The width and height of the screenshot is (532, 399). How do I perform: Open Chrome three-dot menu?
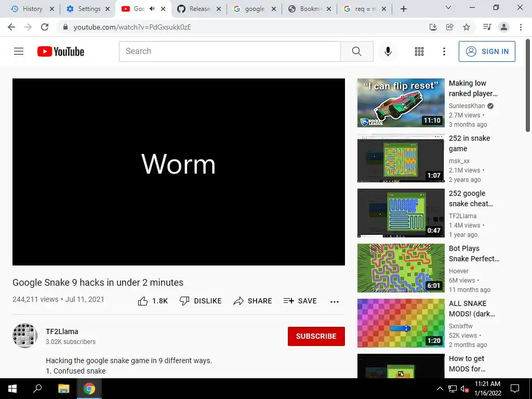(521, 27)
